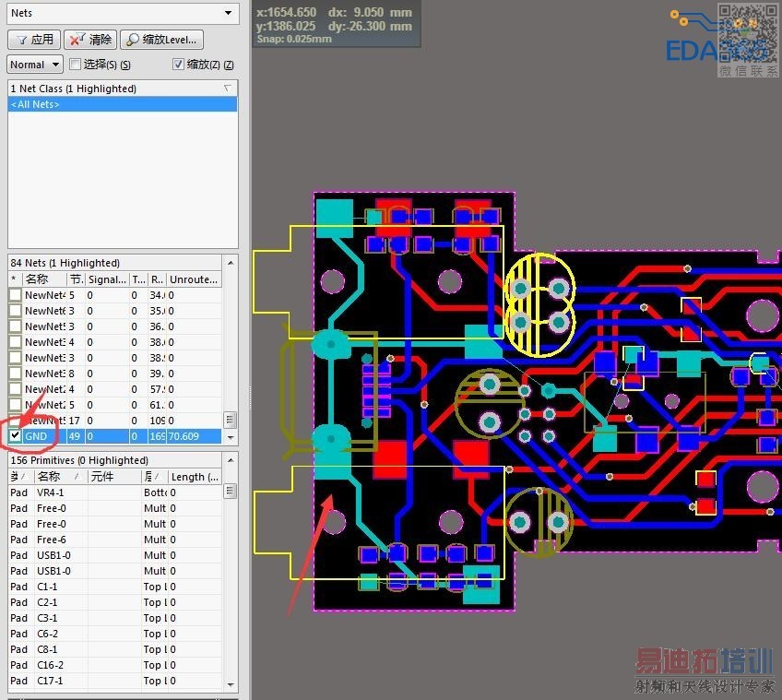The width and height of the screenshot is (782, 700).
Task: Open the Normal mask mode dropdown
Action: (34, 65)
